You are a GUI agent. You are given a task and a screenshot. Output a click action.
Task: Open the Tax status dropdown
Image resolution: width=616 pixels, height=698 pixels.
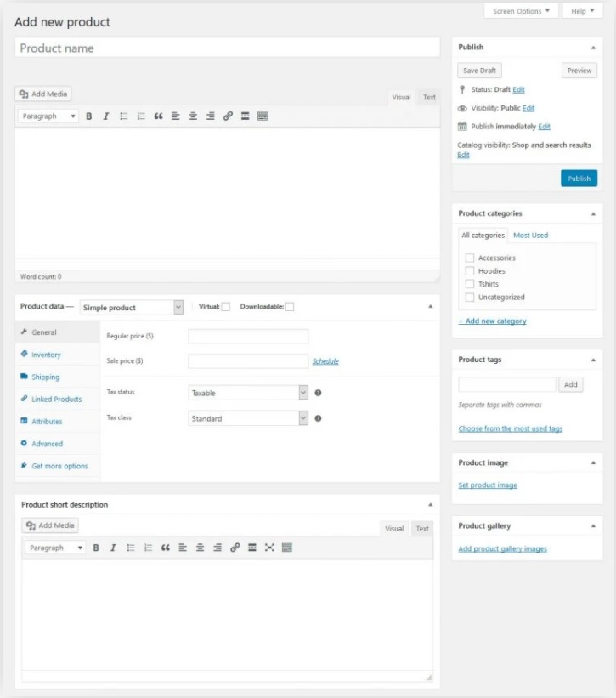point(247,393)
